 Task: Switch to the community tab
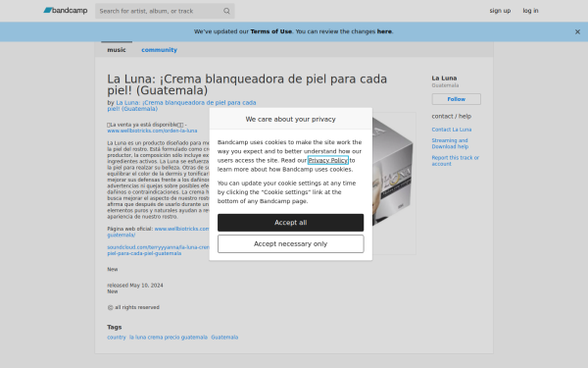click(x=159, y=50)
